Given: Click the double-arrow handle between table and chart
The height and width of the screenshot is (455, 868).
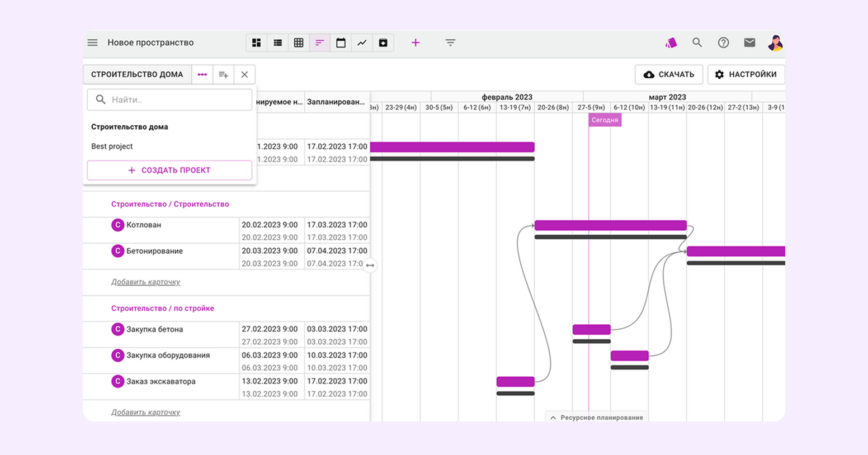Looking at the screenshot, I should coord(370,265).
